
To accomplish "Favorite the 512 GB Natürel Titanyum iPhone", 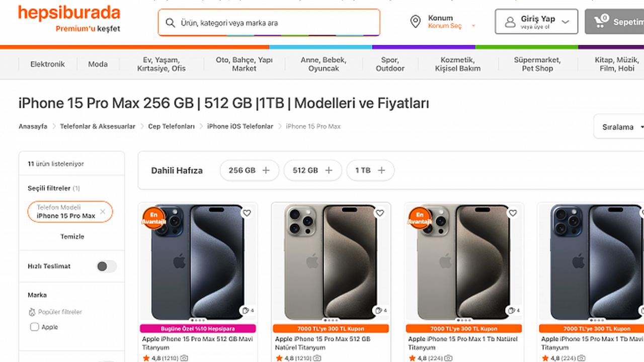I will tap(380, 213).
